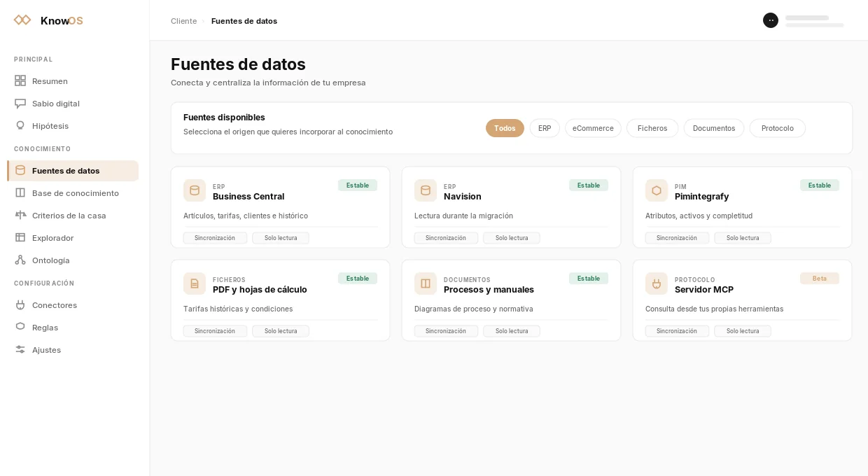Click the Hipótesis lightbulb icon
This screenshot has height=476, width=868.
20,125
